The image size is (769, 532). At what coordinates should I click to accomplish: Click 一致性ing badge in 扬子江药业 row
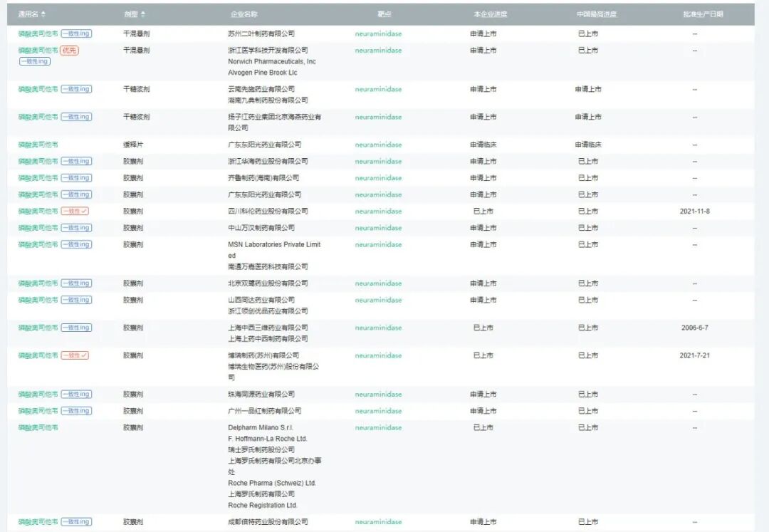coord(76,117)
